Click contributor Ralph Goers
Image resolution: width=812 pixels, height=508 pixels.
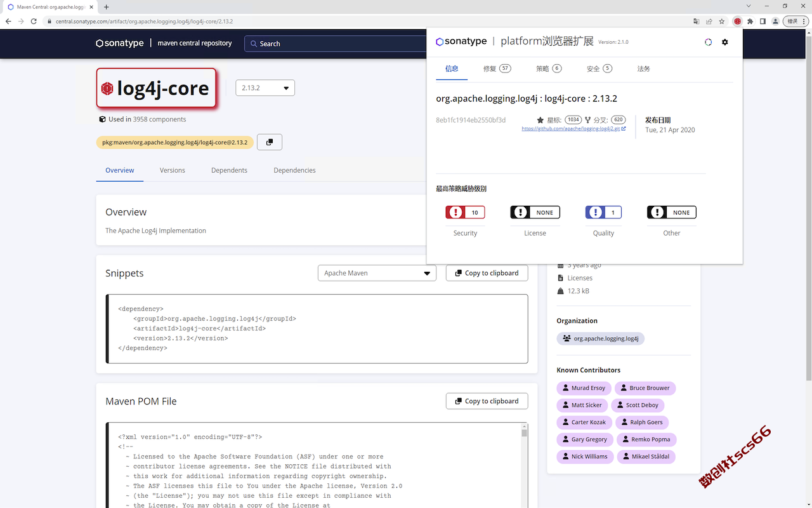pos(642,422)
